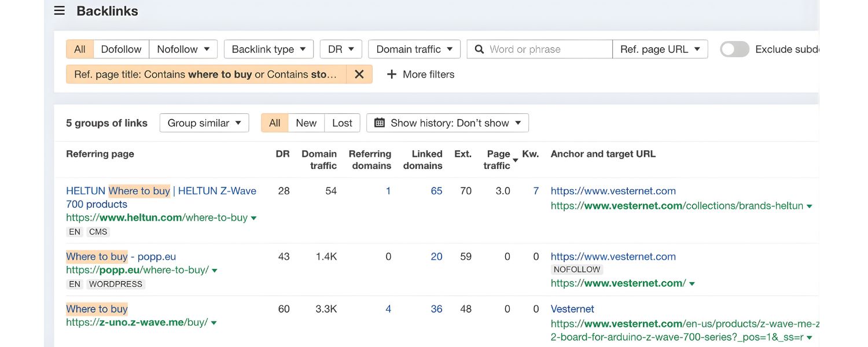
Task: Click the calendar icon in Show history
Action: point(380,123)
